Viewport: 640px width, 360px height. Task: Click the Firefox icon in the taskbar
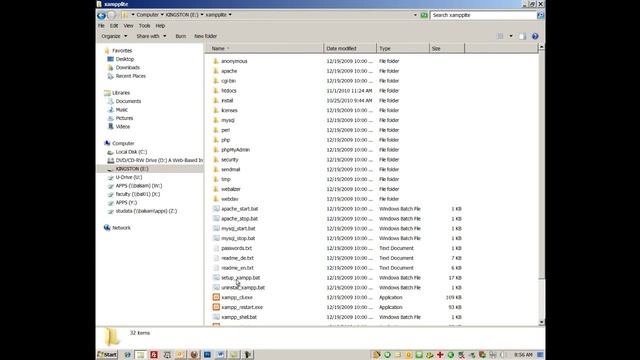[x=194, y=355]
